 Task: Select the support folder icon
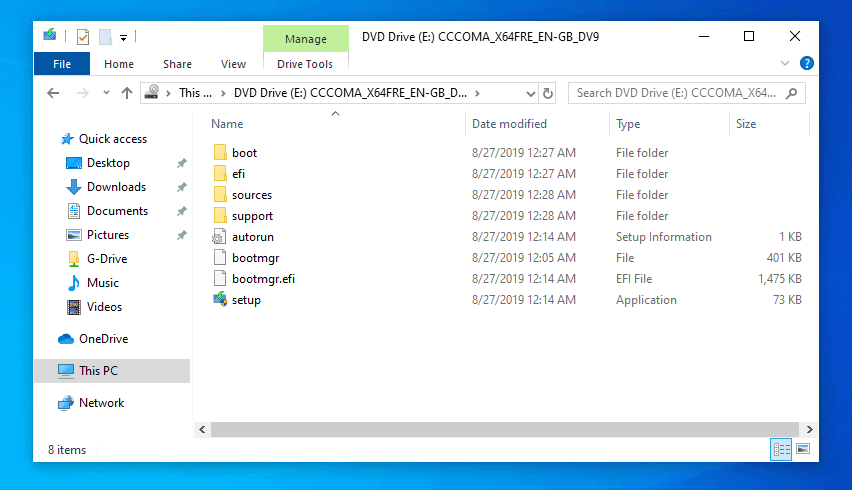tap(220, 216)
